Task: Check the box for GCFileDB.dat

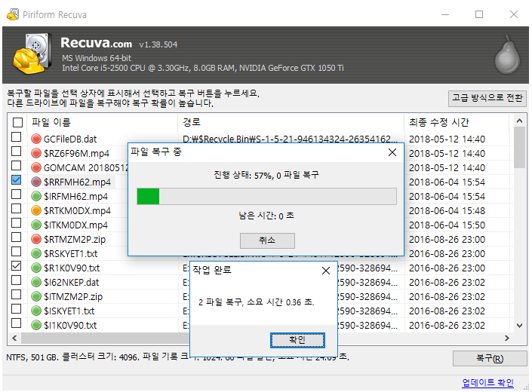Action: click(17, 137)
